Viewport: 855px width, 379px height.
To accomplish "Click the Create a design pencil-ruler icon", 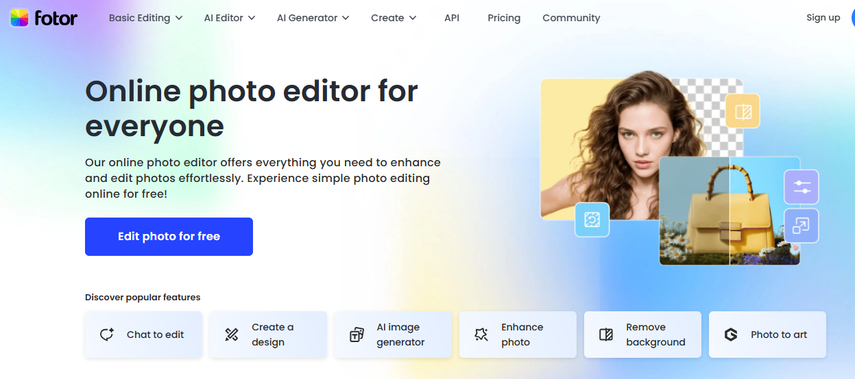I will pyautogui.click(x=231, y=334).
